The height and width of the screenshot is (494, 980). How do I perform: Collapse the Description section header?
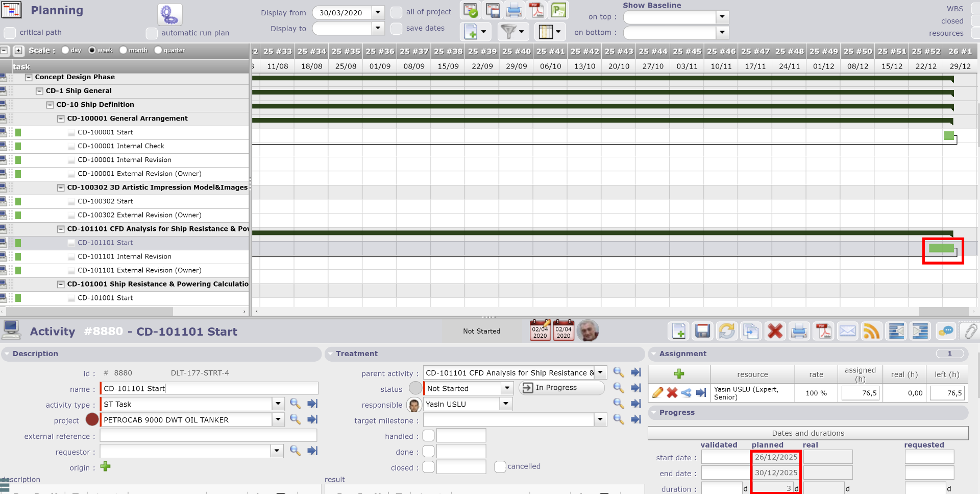35,354
